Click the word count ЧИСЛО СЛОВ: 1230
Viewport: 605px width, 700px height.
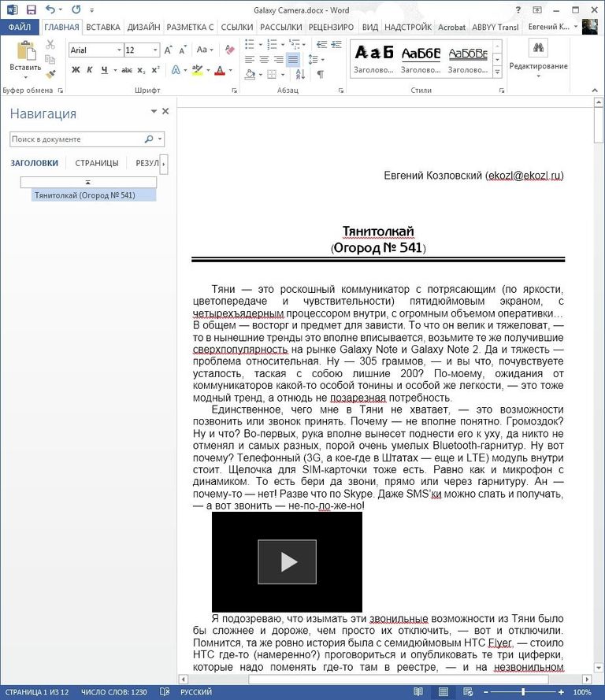tap(114, 692)
